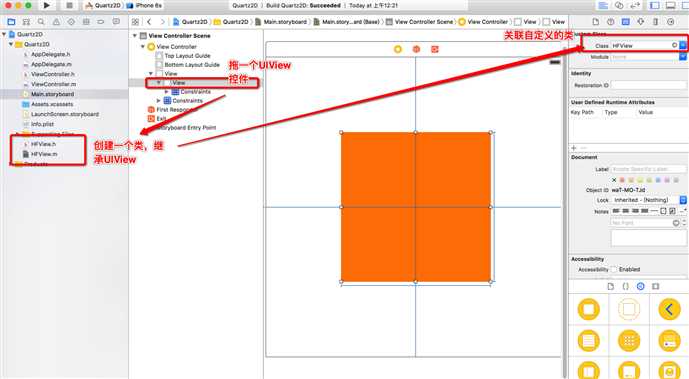The width and height of the screenshot is (689, 379).
Task: Switch to the Standard editor
Action: click(x=603, y=5)
